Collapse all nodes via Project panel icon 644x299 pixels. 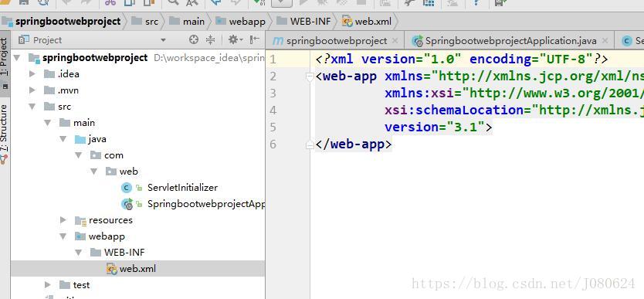(210, 39)
